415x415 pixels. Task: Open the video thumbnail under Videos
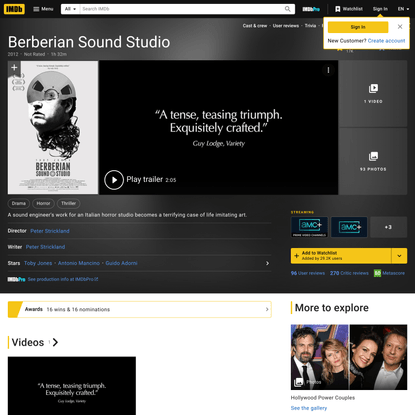click(x=72, y=386)
